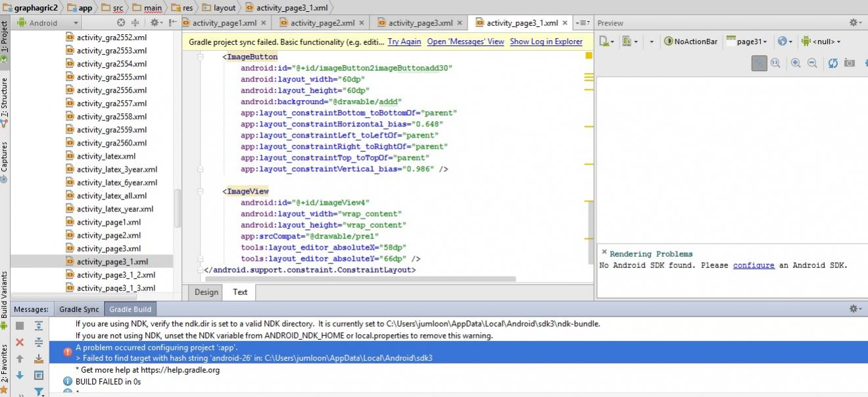
Task: Click the BUILD FAILED in 0s message
Action: coord(108,381)
